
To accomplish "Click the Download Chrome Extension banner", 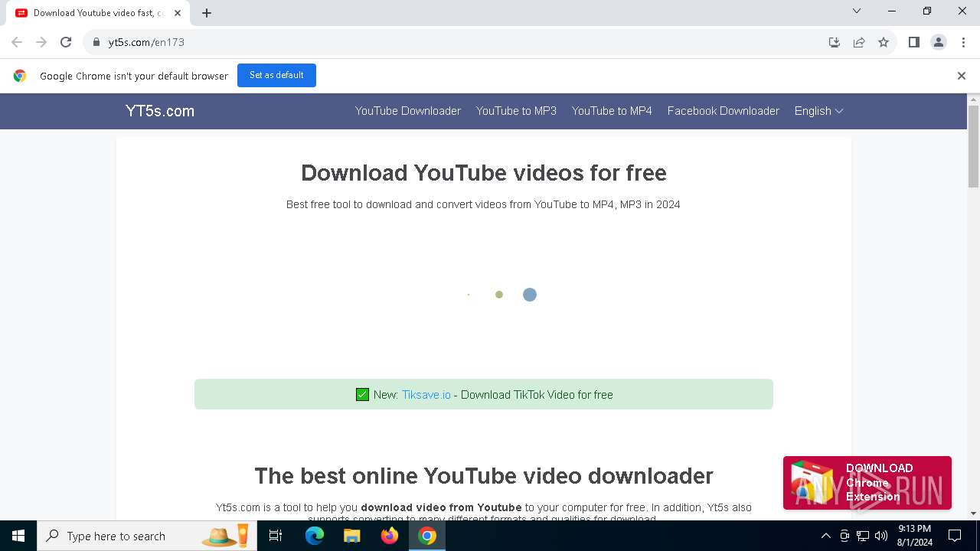I will [867, 483].
